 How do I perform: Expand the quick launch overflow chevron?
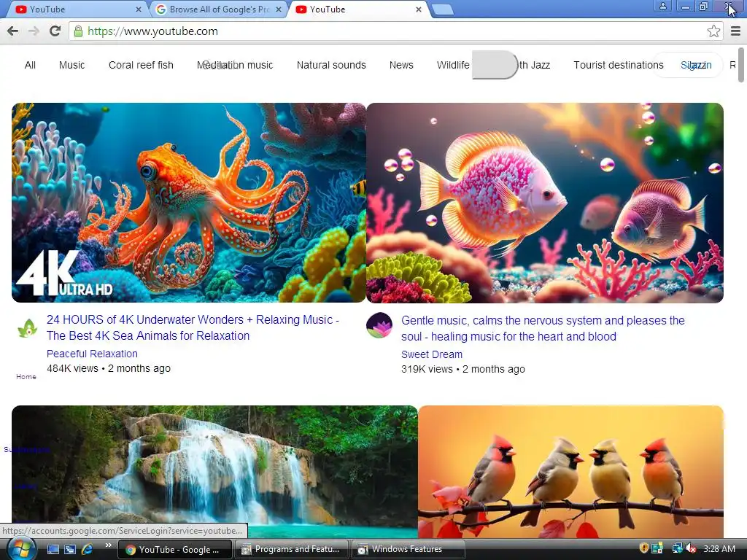109,545
